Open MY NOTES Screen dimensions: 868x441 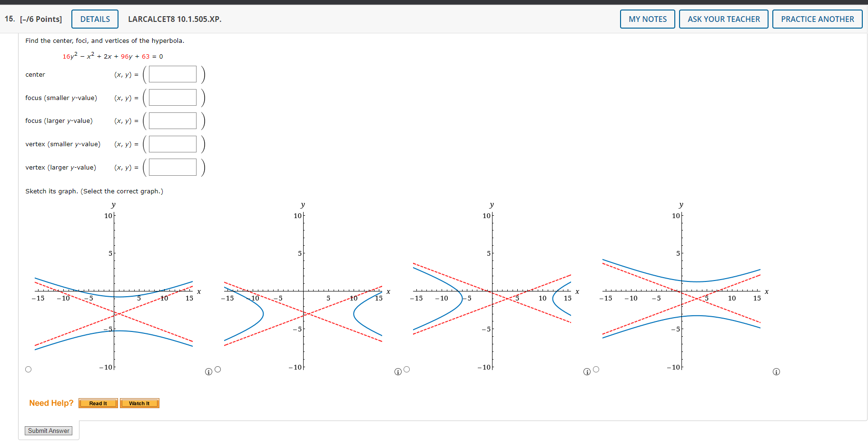coord(648,19)
